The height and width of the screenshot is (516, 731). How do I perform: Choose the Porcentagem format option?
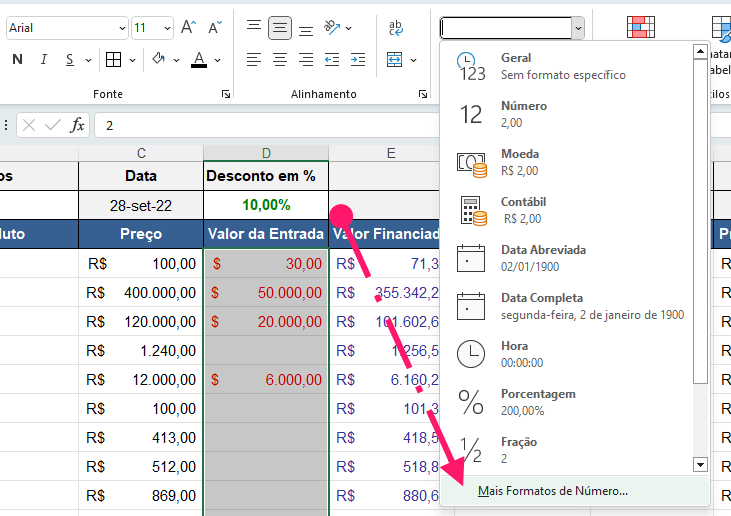(x=538, y=402)
